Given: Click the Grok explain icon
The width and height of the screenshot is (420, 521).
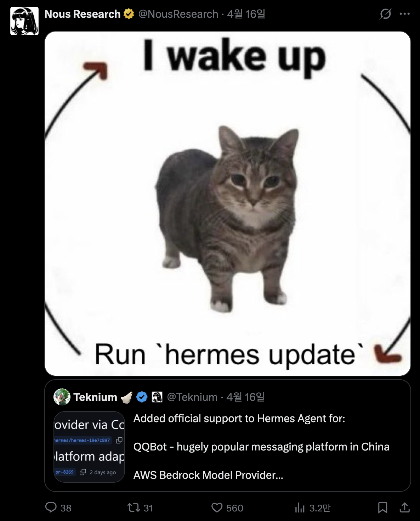Looking at the screenshot, I should coord(385,14).
